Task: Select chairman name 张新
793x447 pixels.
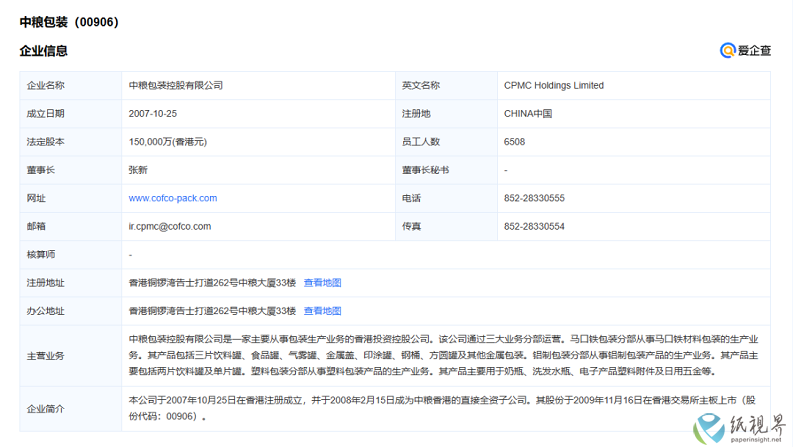Action: click(138, 170)
